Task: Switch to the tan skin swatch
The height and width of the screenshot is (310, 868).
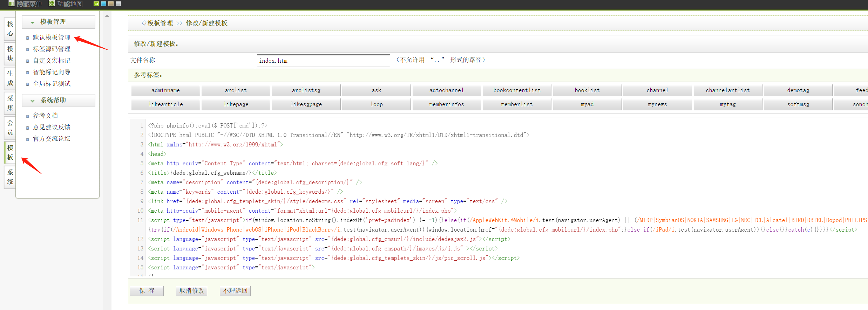Action: 111,4
